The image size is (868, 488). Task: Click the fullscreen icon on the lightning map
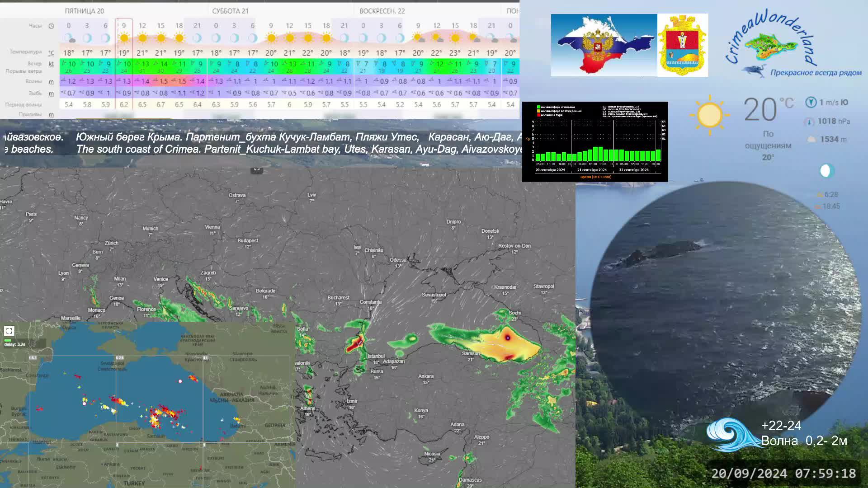click(x=9, y=331)
